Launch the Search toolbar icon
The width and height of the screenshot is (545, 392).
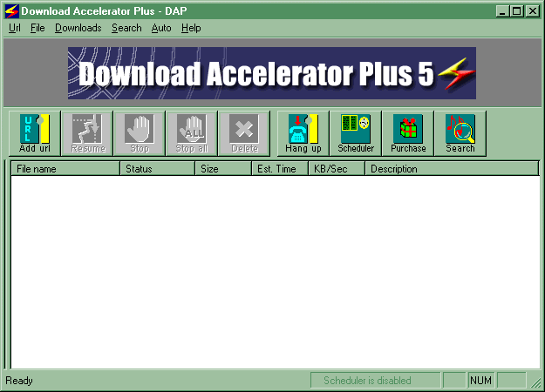(x=460, y=133)
